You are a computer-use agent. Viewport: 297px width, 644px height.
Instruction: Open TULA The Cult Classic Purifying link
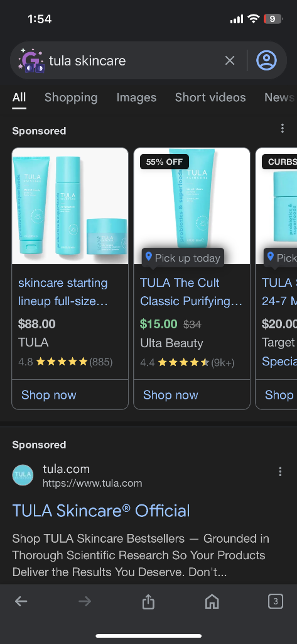(191, 292)
